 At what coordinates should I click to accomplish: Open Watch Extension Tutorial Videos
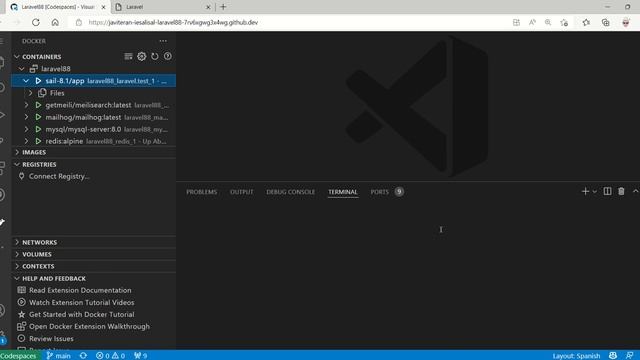pyautogui.click(x=82, y=302)
